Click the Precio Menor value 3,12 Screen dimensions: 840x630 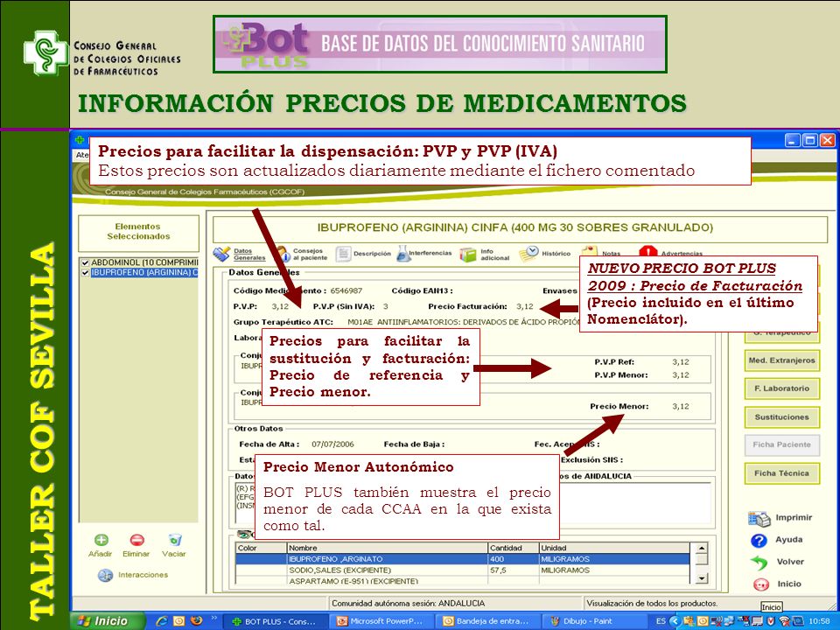click(x=681, y=407)
